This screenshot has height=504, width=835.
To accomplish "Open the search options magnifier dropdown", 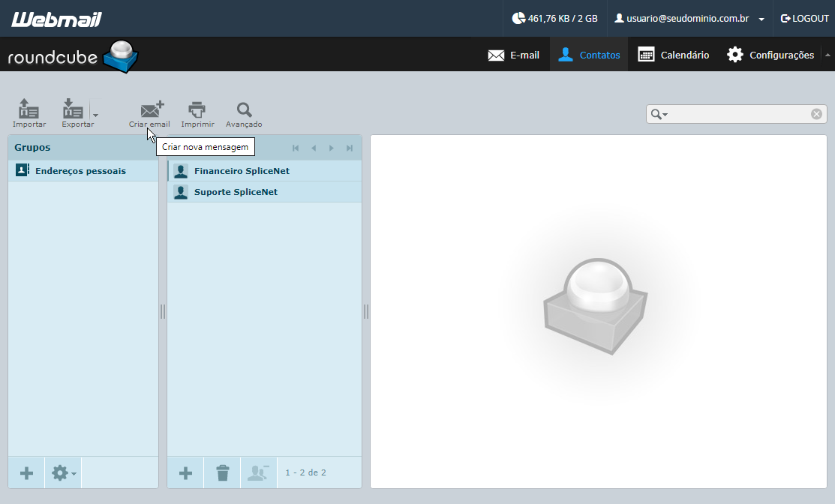I will (659, 114).
